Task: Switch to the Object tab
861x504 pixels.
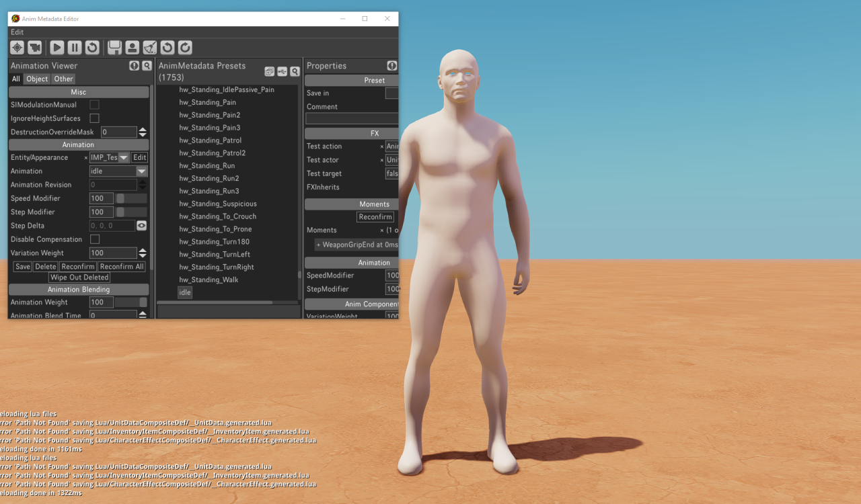Action: pyautogui.click(x=37, y=79)
